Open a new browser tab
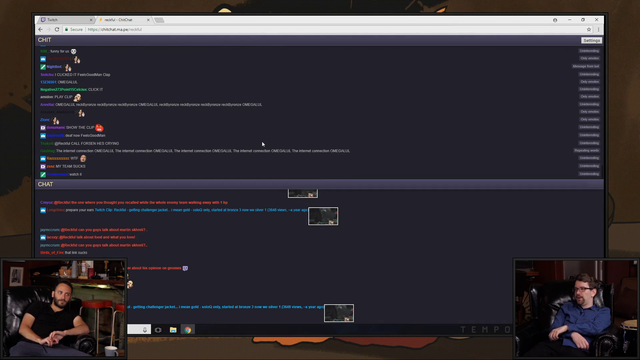Image resolution: width=640 pixels, height=360 pixels. coord(159,20)
